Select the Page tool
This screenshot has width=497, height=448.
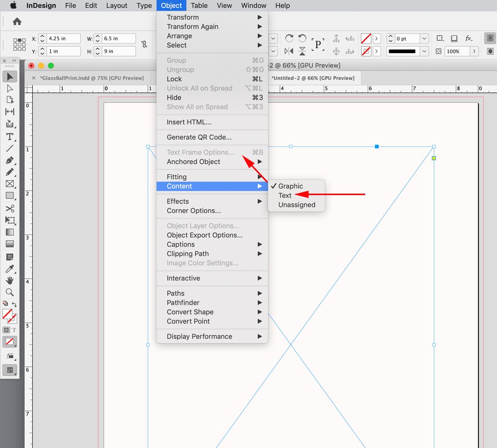[x=10, y=100]
